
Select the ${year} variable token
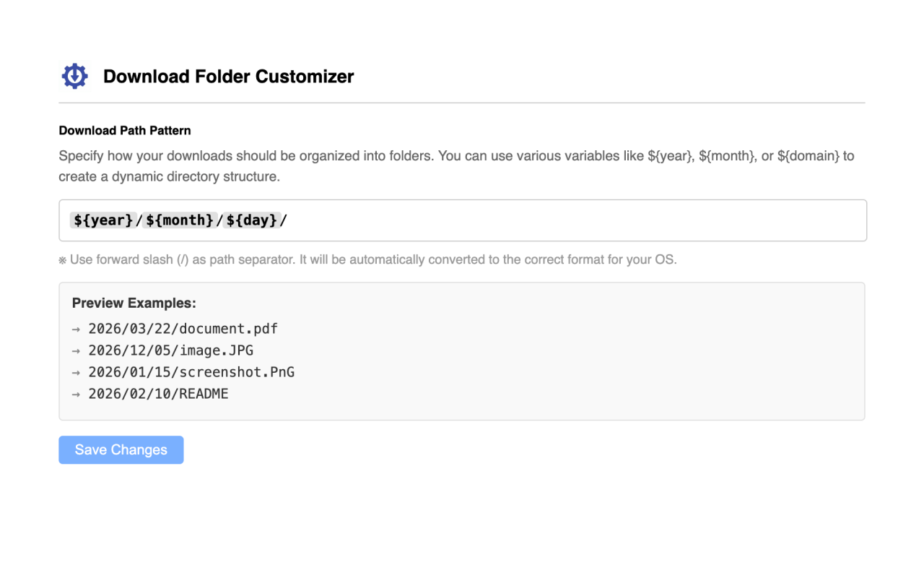[103, 220]
